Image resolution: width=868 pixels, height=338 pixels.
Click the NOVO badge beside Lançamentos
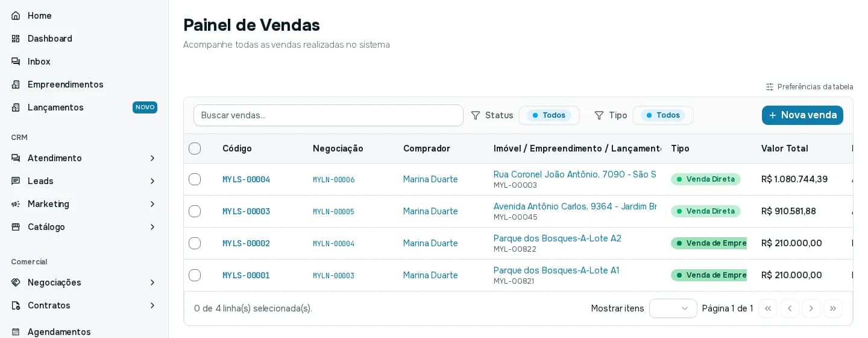pyautogui.click(x=145, y=107)
